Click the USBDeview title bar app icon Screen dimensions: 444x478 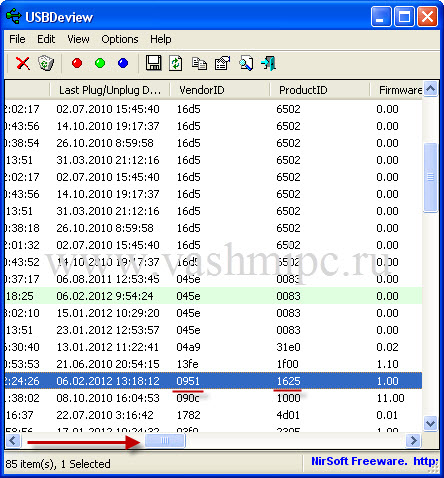tap(14, 16)
